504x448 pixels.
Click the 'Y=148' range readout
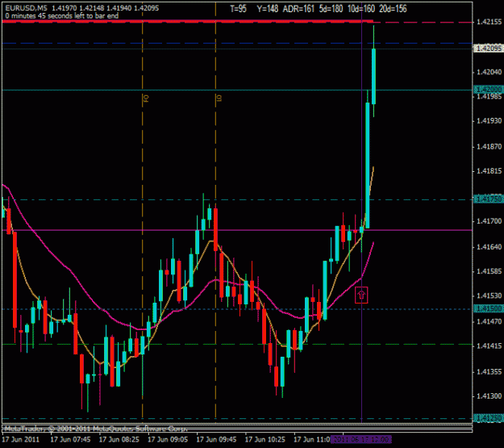pyautogui.click(x=268, y=9)
